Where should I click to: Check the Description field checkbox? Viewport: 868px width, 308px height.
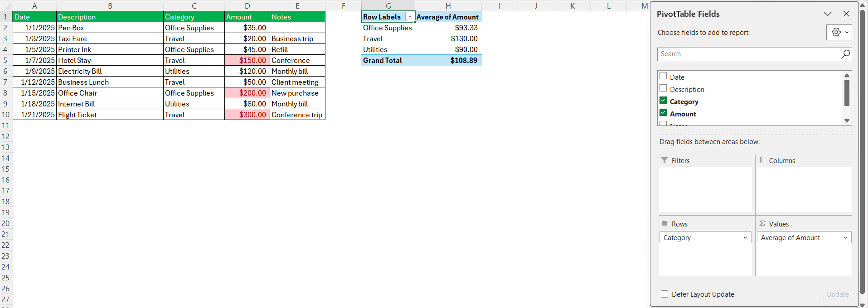(x=663, y=88)
